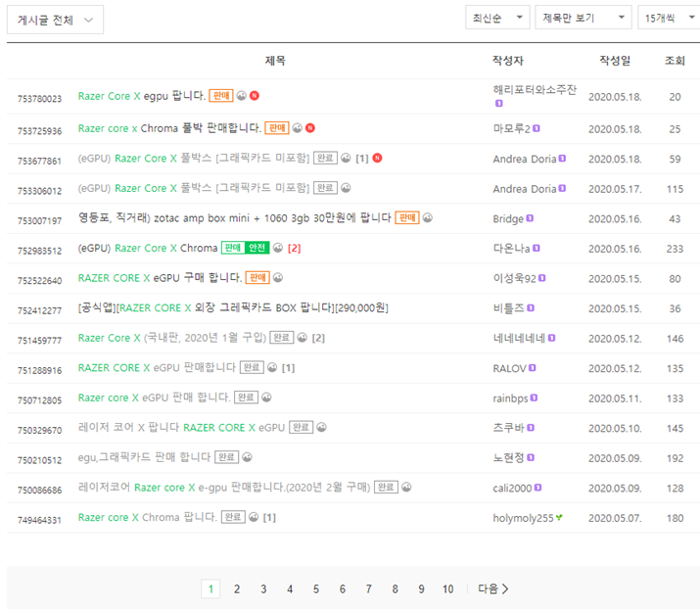This screenshot has width=700, height=609.
Task: Open post 'Razer Core X egpu 팝니다.'
Action: coord(142,96)
